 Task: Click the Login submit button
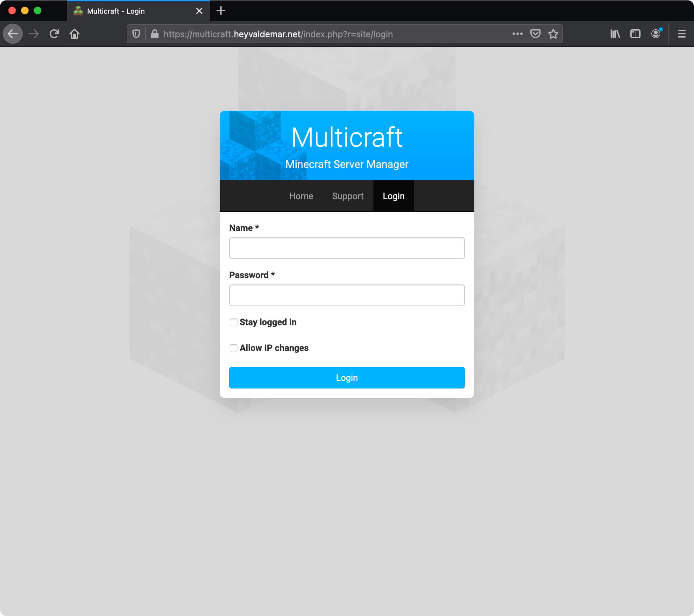347,378
